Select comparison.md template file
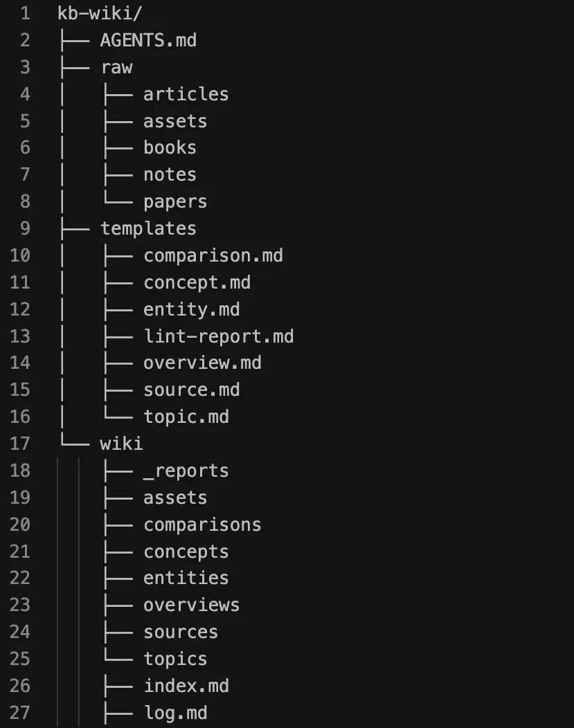The width and height of the screenshot is (574, 728). pos(213,255)
